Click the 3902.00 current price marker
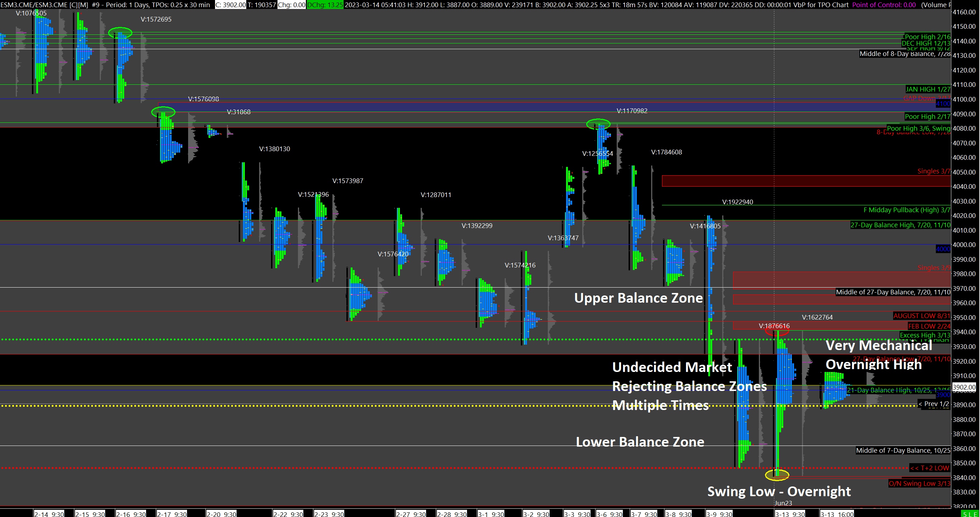 coord(965,387)
